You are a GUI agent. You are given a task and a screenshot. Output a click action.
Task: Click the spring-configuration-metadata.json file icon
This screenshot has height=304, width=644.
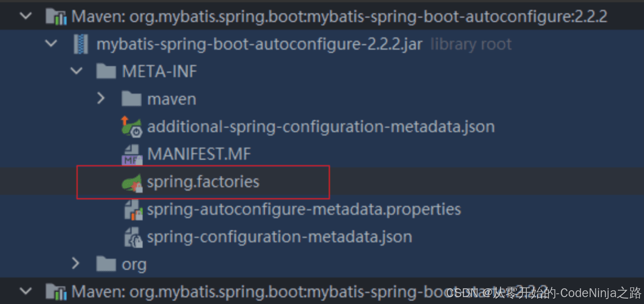pos(132,237)
